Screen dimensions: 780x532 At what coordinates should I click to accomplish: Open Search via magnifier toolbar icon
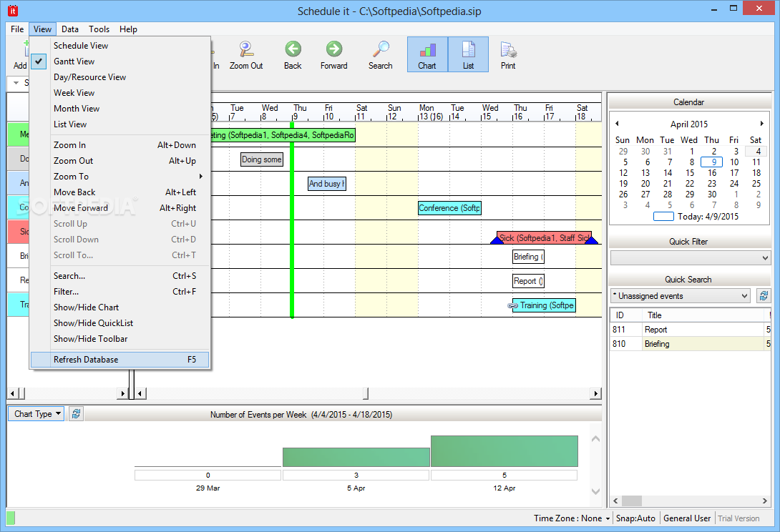coord(381,49)
